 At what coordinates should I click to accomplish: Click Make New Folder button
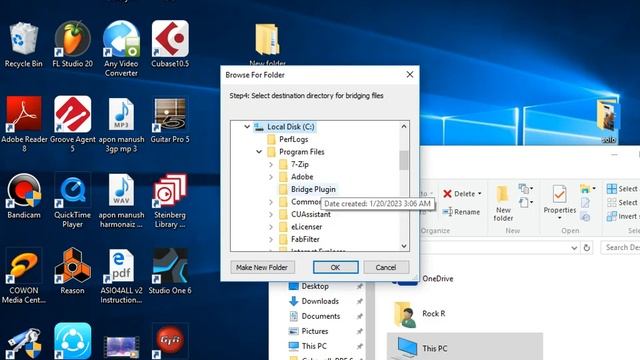[x=262, y=267]
